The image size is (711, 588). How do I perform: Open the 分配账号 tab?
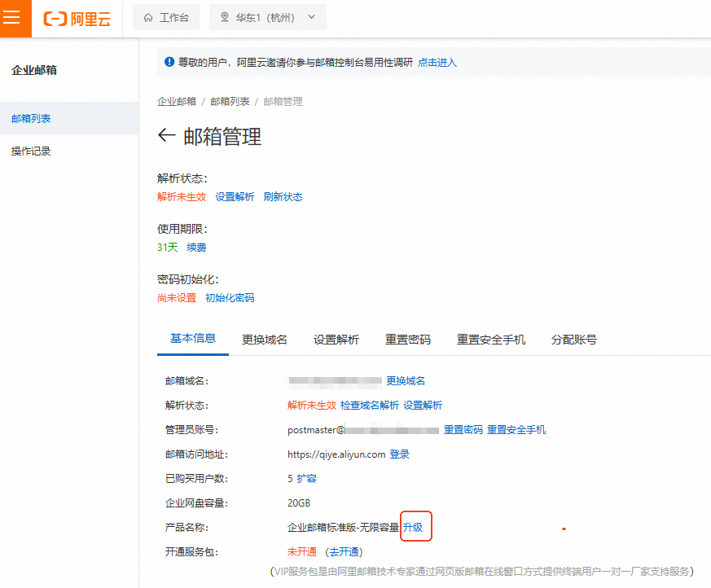(x=574, y=340)
